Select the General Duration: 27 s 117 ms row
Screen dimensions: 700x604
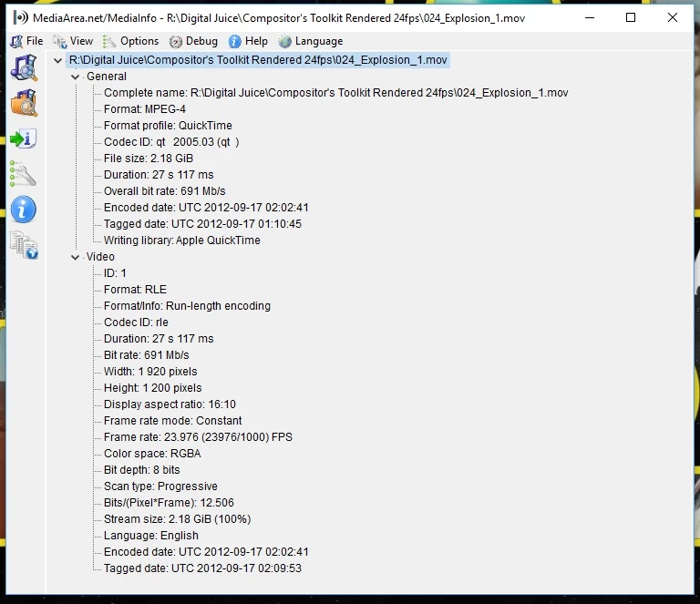point(159,175)
